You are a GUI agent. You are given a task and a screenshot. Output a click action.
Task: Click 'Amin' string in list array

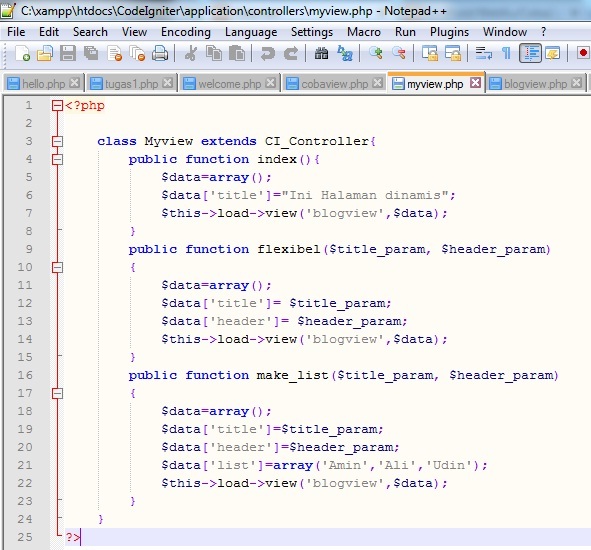tap(344, 465)
